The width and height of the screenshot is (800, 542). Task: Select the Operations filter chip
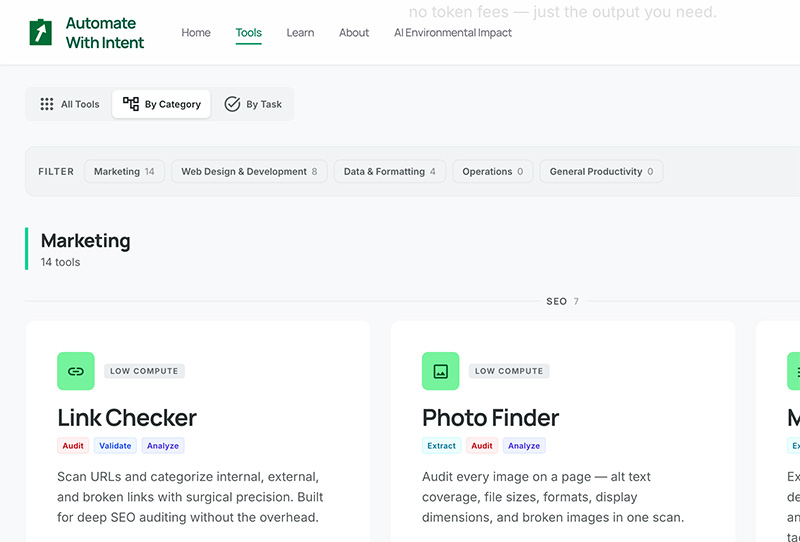[492, 172]
